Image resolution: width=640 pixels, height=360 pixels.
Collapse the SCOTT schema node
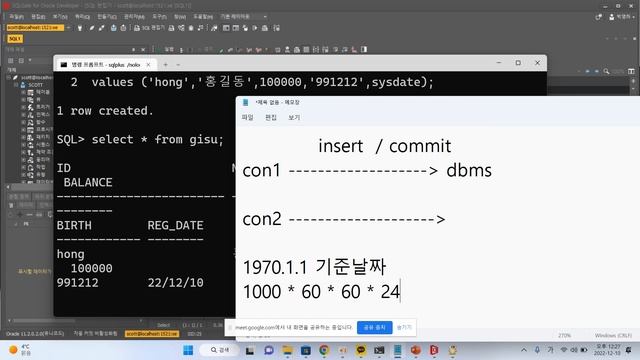tap(16, 85)
